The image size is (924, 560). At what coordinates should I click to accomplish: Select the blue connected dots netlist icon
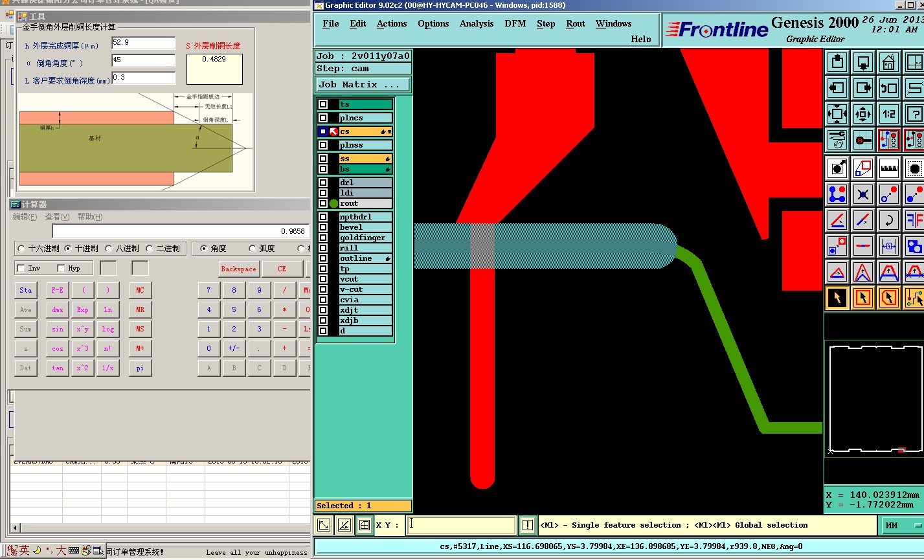[x=837, y=194]
